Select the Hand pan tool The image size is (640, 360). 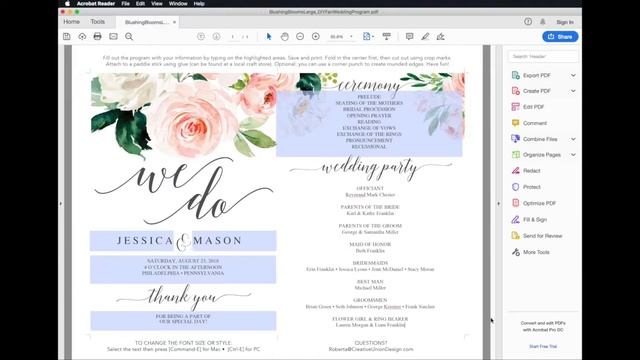pyautogui.click(x=284, y=37)
